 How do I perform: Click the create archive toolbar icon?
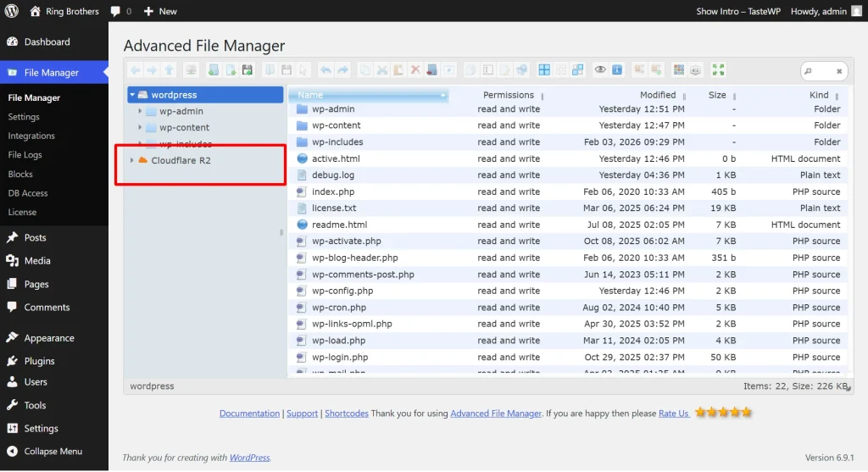point(657,69)
